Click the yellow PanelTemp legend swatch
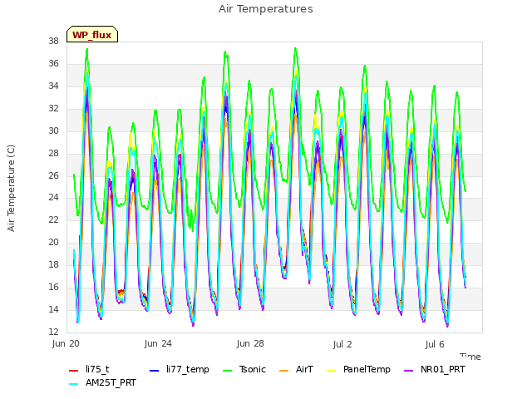532x399 pixels. coord(331,371)
